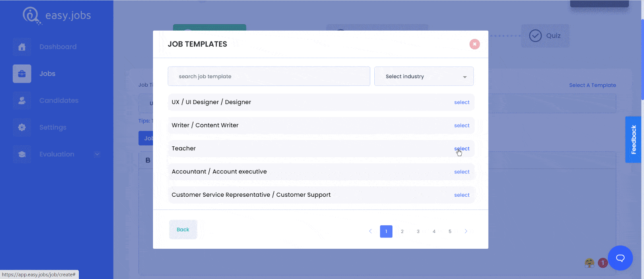Click page 1 in pagination

pyautogui.click(x=386, y=231)
